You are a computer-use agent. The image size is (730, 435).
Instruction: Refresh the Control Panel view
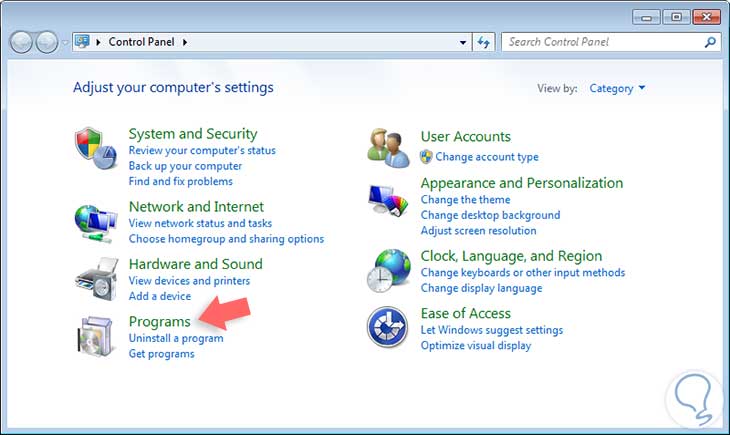[x=483, y=42]
